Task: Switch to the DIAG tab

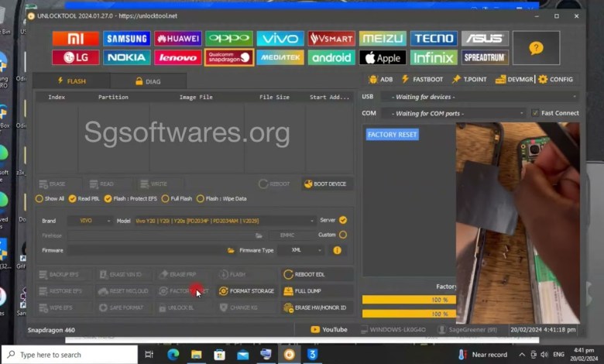Action: click(148, 81)
